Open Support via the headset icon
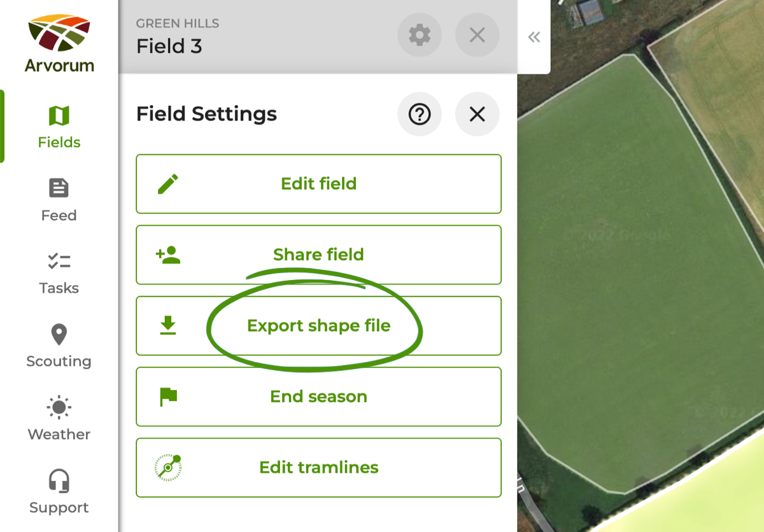Image resolution: width=764 pixels, height=532 pixels. 59,480
